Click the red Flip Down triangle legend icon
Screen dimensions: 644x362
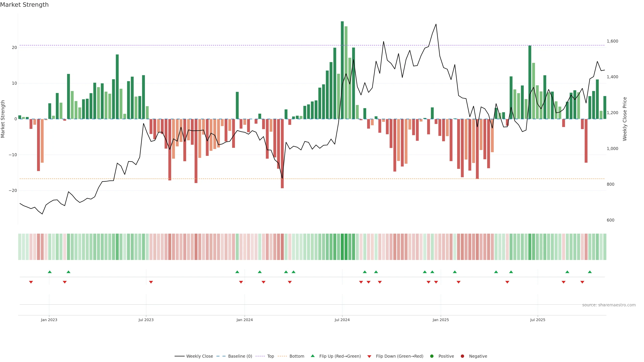369,356
